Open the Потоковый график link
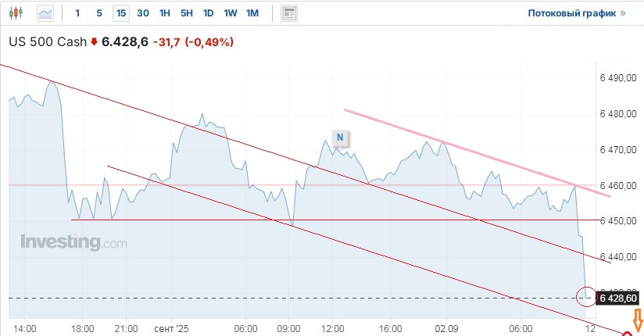 (577, 13)
